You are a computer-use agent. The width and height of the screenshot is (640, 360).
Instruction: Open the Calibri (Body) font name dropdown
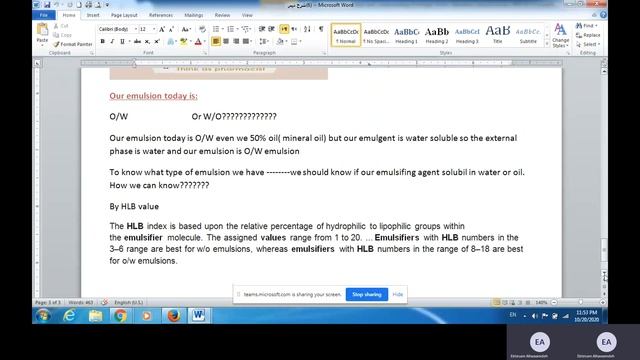[x=136, y=29]
